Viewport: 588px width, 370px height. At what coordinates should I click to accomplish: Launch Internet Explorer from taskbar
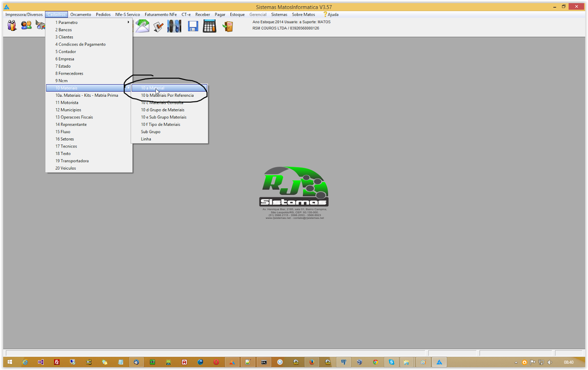point(25,362)
